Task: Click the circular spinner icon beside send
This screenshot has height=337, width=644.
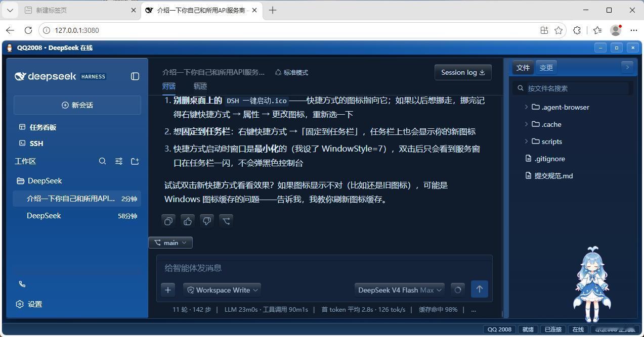Action: pyautogui.click(x=457, y=290)
